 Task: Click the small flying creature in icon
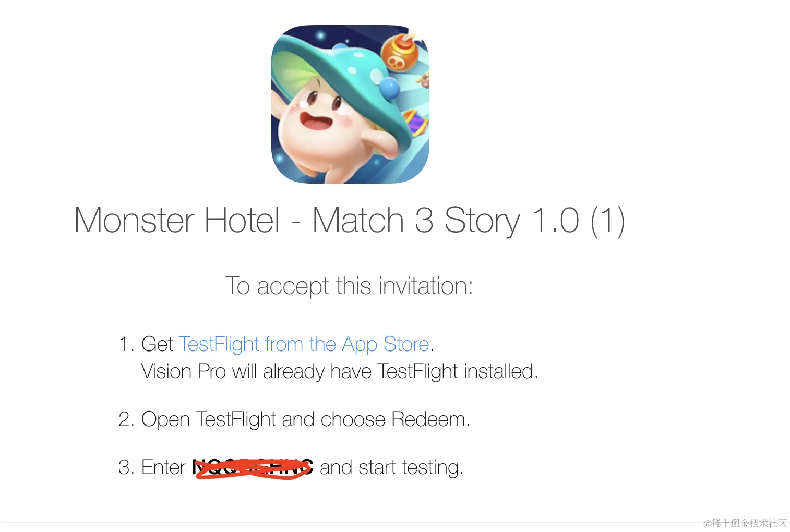click(x=424, y=79)
